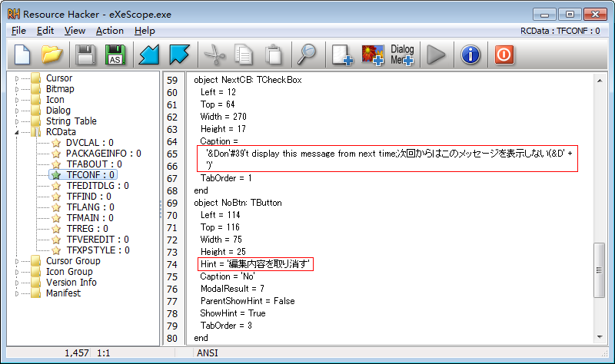Screen dimensions: 615x364
Task: Collapse the RCData folder arrow
Action: tap(16, 132)
